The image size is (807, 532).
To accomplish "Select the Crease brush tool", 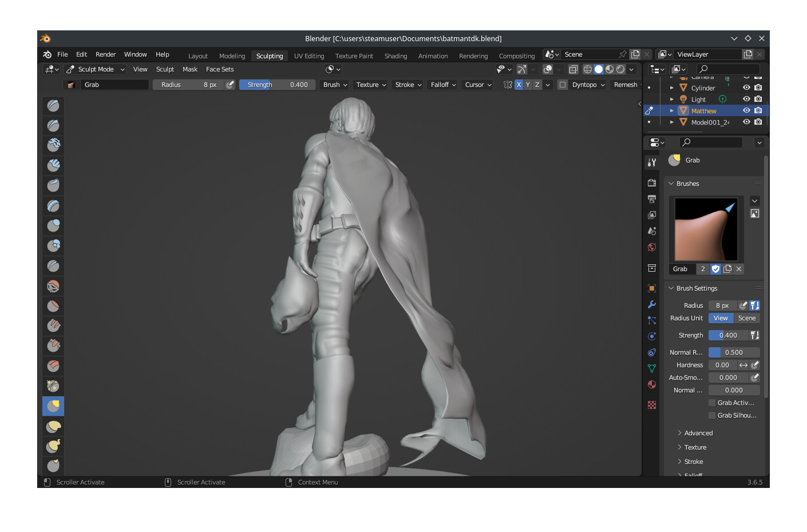I will coord(53,265).
